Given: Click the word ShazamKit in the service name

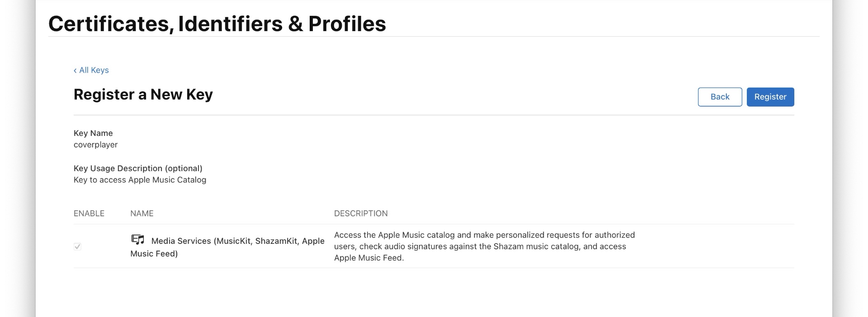Looking at the screenshot, I should pyautogui.click(x=276, y=241).
